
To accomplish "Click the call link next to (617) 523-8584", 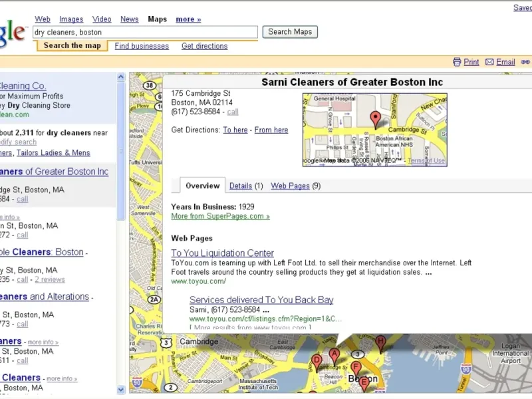I will coord(233,112).
